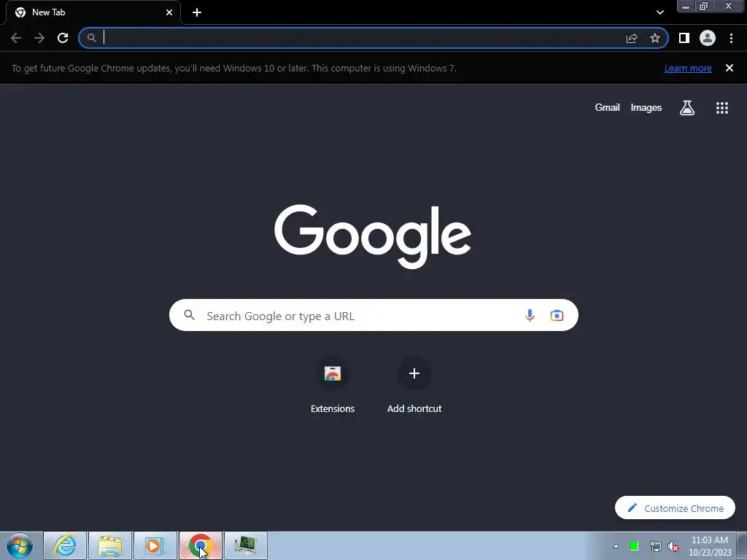Open Chrome's three-dot menu

point(731,38)
